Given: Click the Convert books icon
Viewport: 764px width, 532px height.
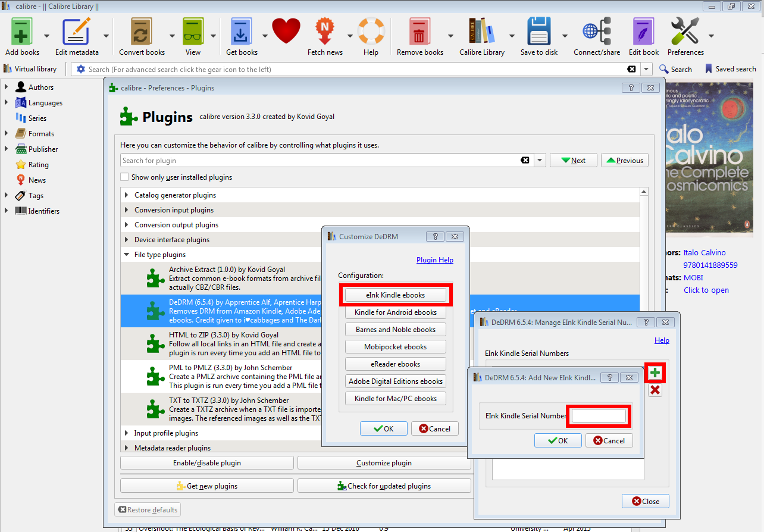Looking at the screenshot, I should tap(142, 32).
